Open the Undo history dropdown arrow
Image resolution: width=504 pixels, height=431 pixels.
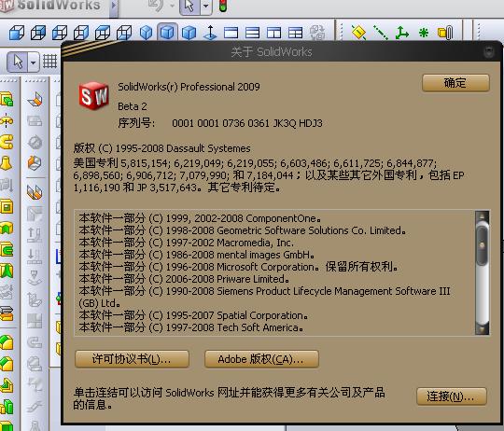(173, 6)
